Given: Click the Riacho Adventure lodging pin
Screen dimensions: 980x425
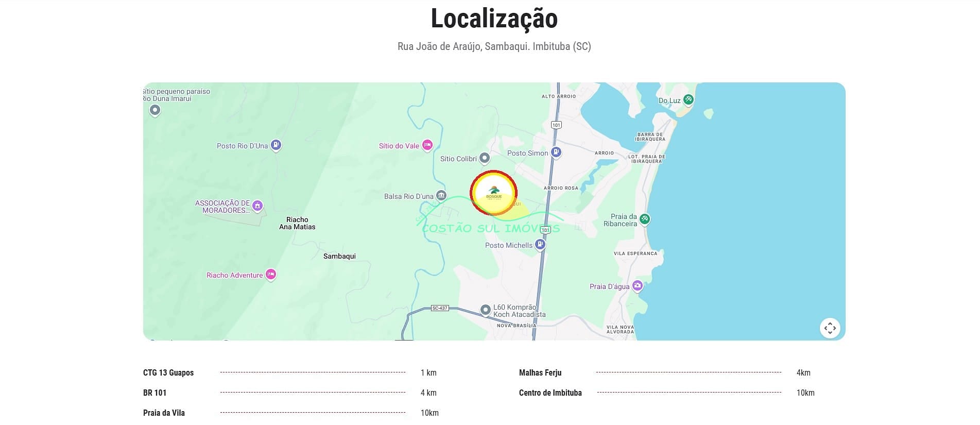Looking at the screenshot, I should [x=270, y=274].
